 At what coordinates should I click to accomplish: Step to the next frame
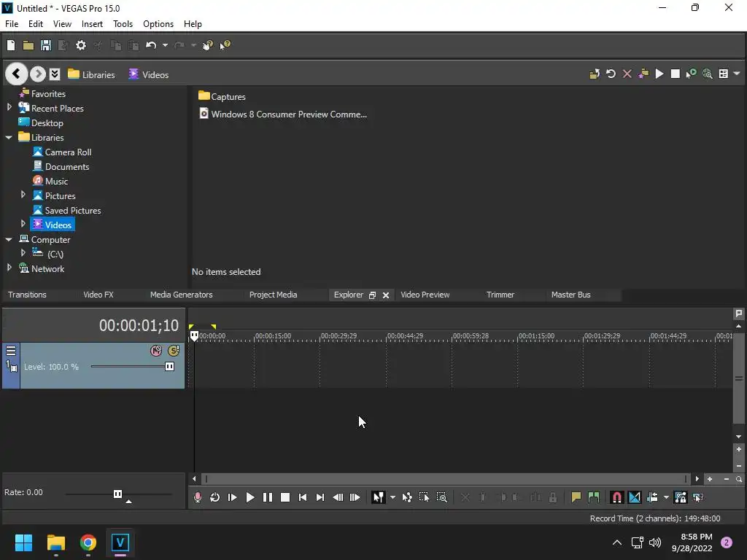(355, 497)
